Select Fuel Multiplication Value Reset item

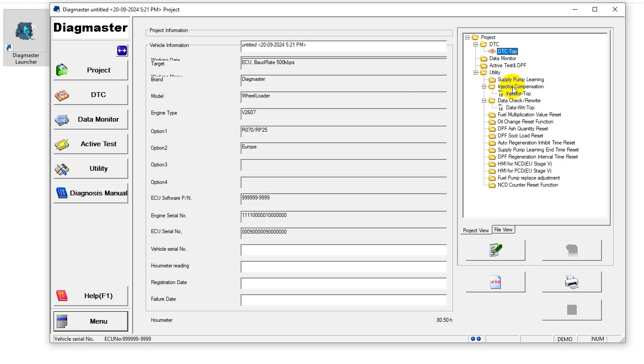[529, 115]
